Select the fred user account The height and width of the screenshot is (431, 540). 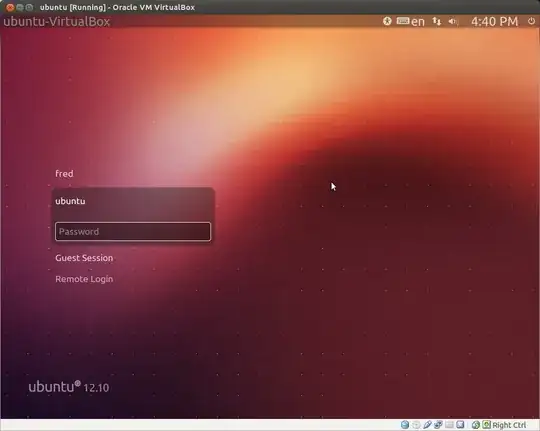(64, 173)
